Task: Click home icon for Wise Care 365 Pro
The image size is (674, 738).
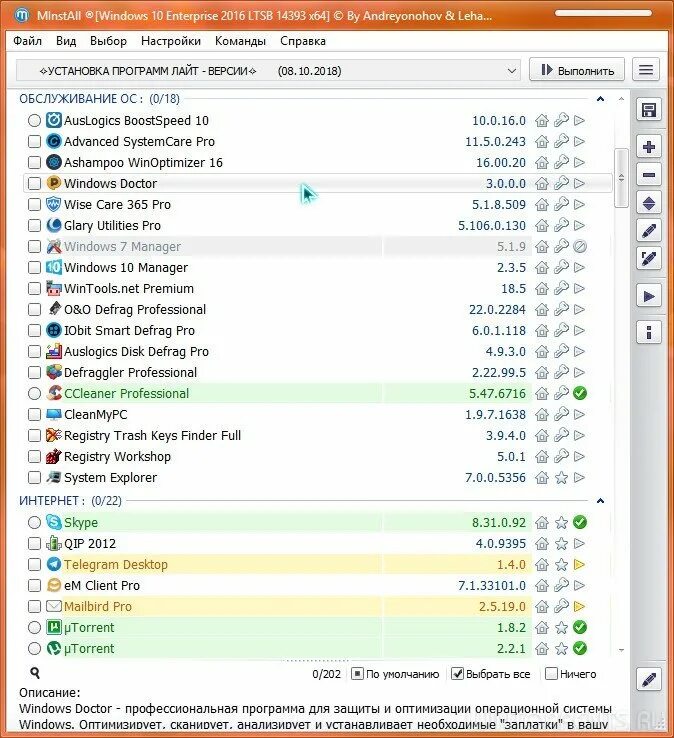Action: tap(542, 204)
